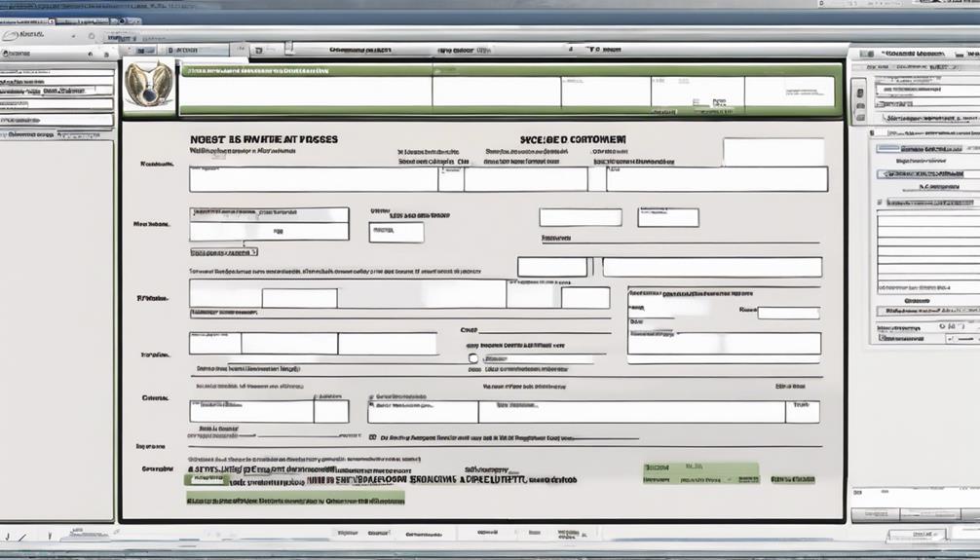Click the green highlighted link at form bottom
Image resolution: width=980 pixels, height=560 pixels.
click(x=294, y=497)
